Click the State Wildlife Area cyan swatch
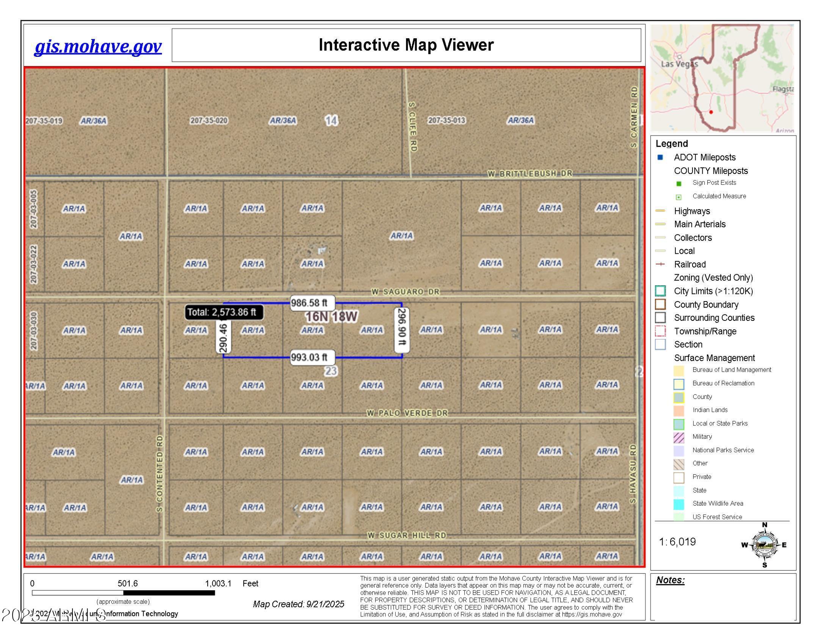This screenshot has width=821, height=644. tap(679, 504)
